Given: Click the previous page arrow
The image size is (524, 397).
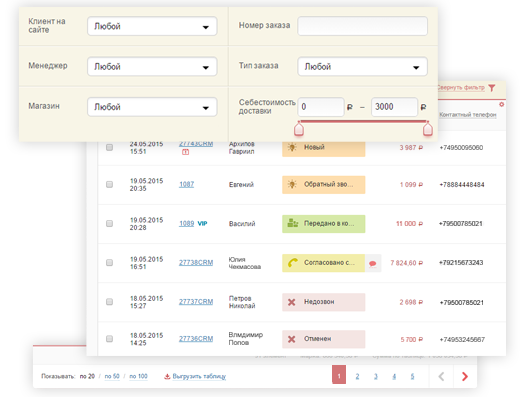Looking at the screenshot, I should 441,376.
